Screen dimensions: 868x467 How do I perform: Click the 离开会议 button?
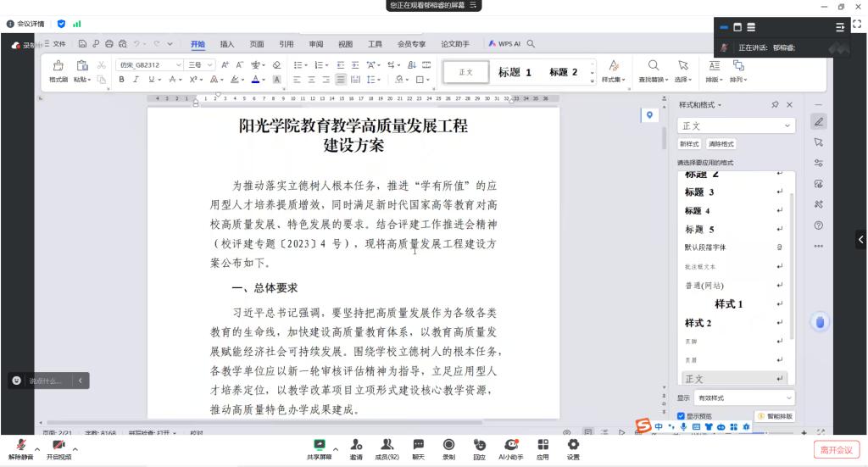pyautogui.click(x=836, y=449)
